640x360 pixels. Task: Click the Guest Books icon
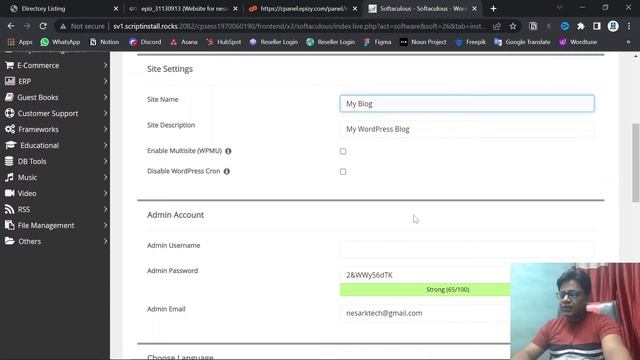tap(9, 97)
